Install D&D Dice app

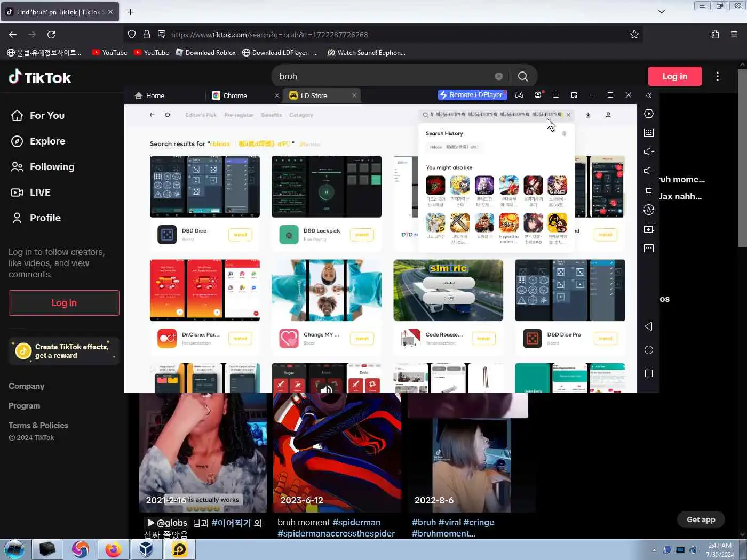240,235
